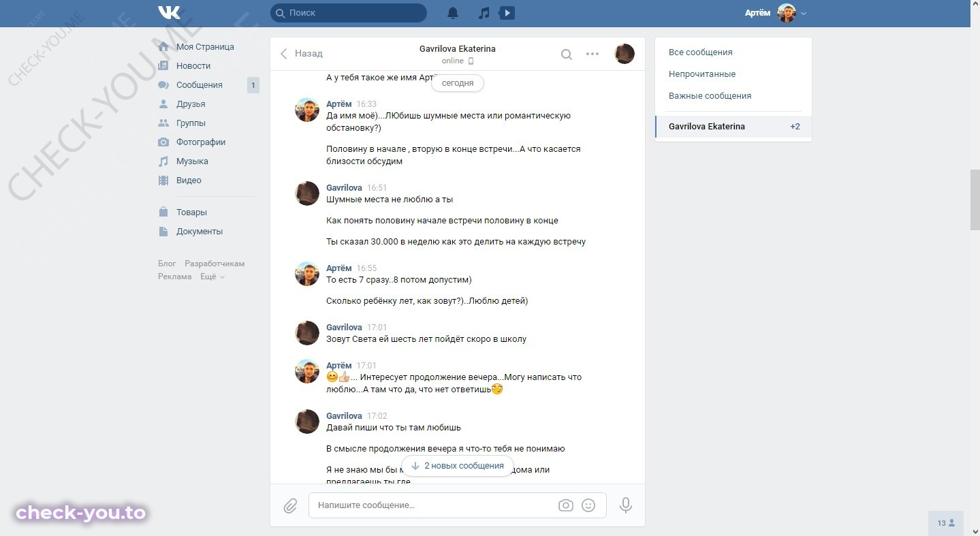Screen dimensions: 980x536
Task: Click the сегодня date pill
Action: pos(458,83)
